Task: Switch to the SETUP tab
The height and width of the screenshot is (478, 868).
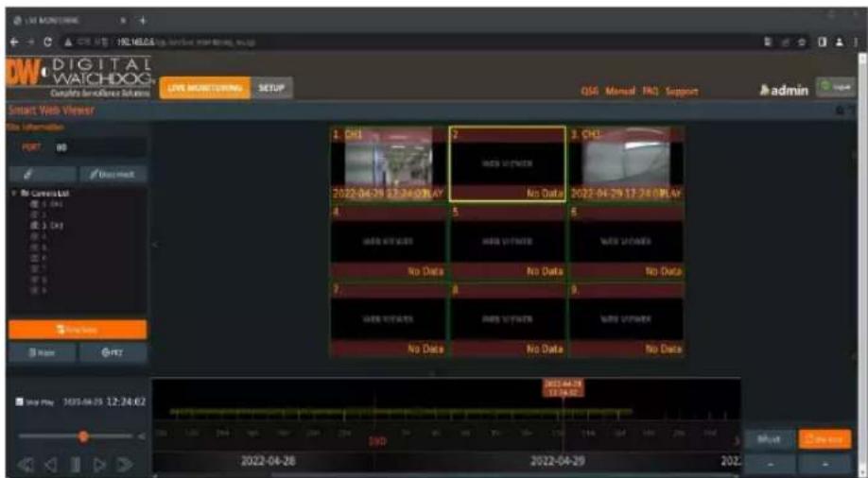Action: [x=271, y=88]
